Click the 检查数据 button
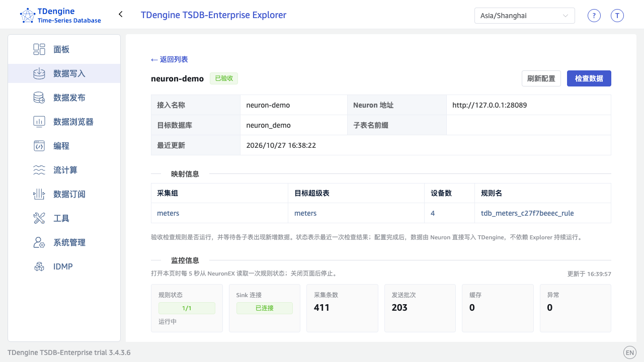The width and height of the screenshot is (644, 362). click(x=589, y=78)
